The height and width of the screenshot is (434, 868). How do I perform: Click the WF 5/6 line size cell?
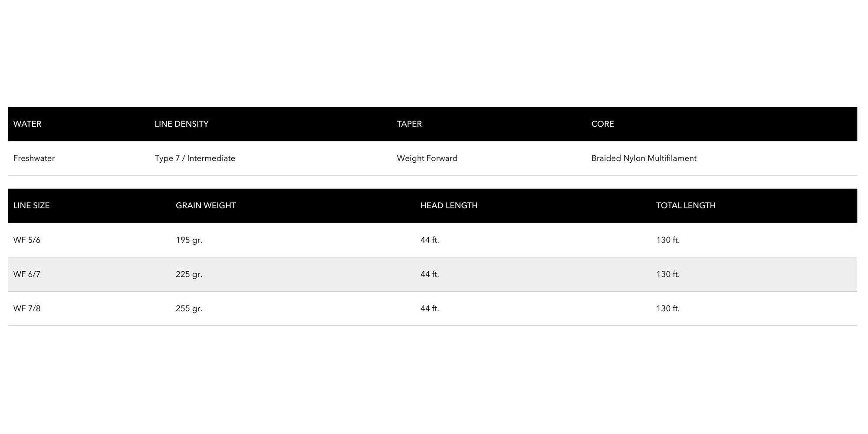(x=27, y=240)
